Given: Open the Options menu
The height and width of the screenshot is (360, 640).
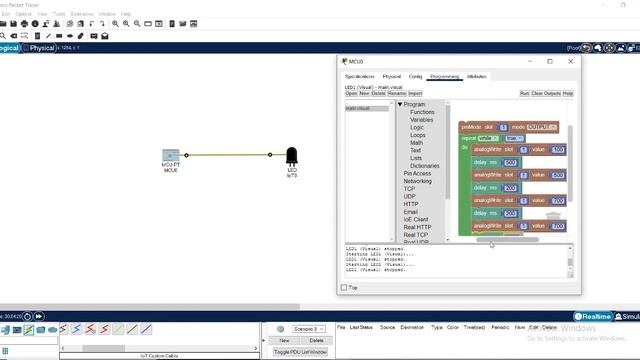Looking at the screenshot, I should [x=23, y=14].
